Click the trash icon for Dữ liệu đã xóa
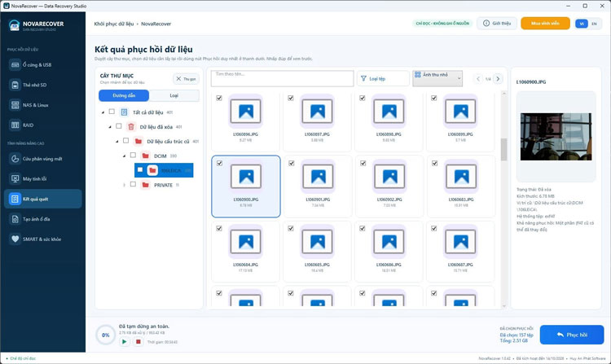The width and height of the screenshot is (611, 364). [131, 127]
